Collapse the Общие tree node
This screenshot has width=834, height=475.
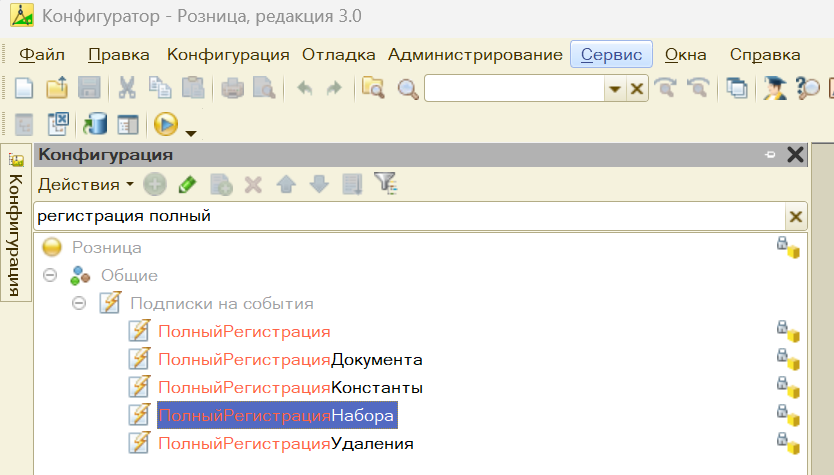(50, 275)
